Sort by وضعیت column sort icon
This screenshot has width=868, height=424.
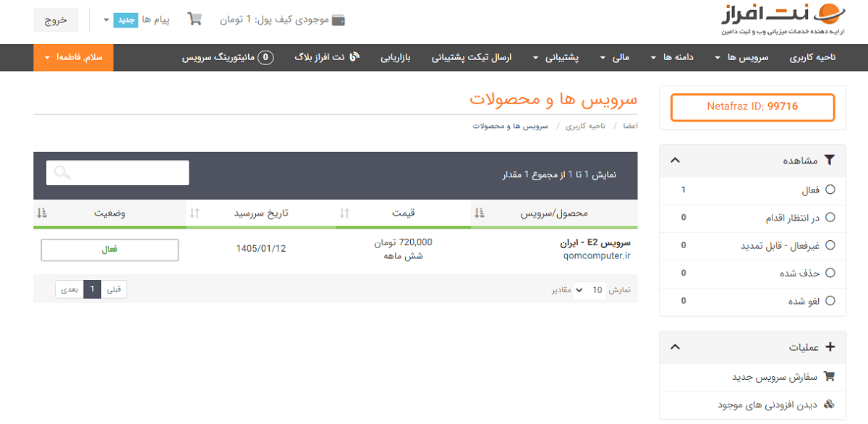pyautogui.click(x=41, y=213)
